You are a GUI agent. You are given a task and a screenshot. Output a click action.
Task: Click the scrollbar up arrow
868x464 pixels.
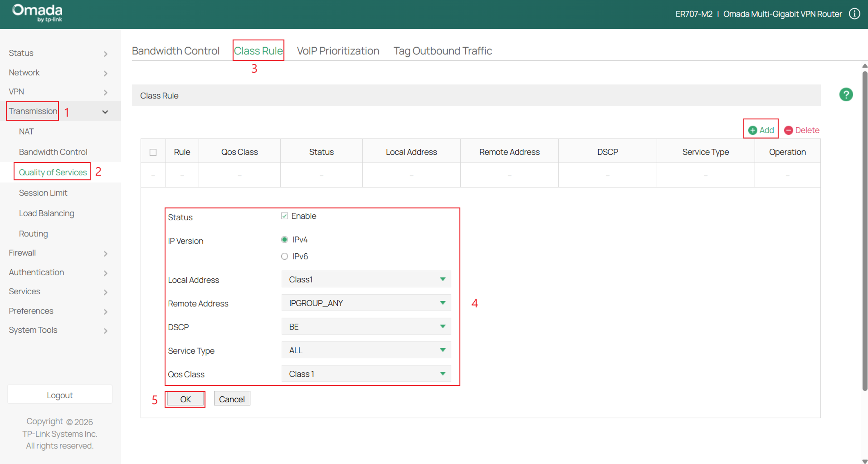coord(865,66)
